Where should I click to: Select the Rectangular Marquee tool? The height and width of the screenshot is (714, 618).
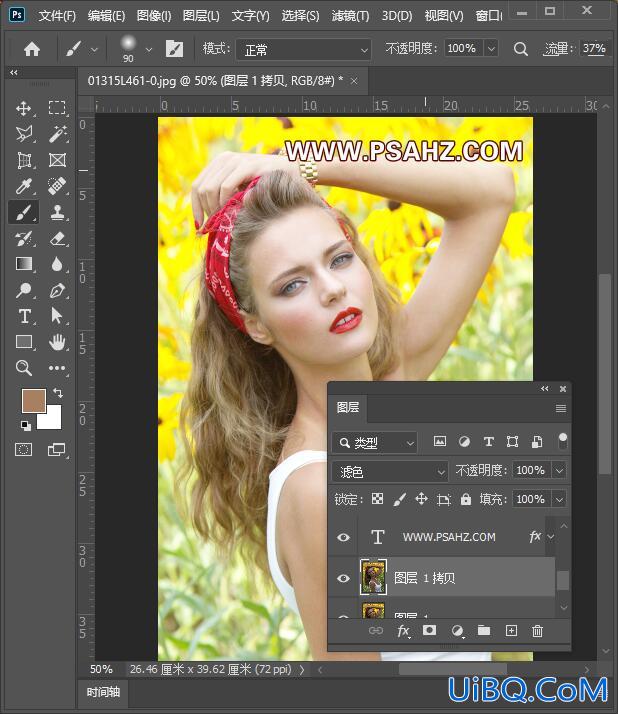pyautogui.click(x=57, y=108)
